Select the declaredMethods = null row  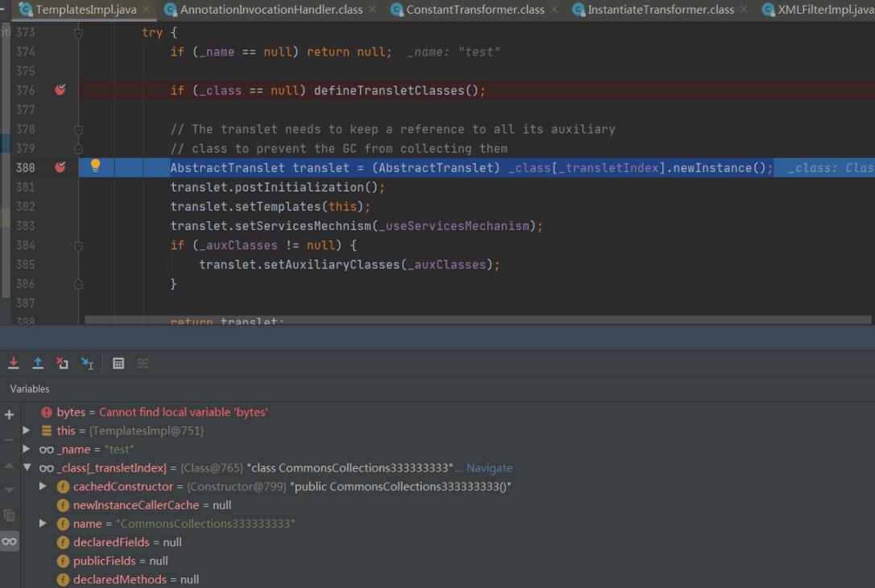coord(448,579)
